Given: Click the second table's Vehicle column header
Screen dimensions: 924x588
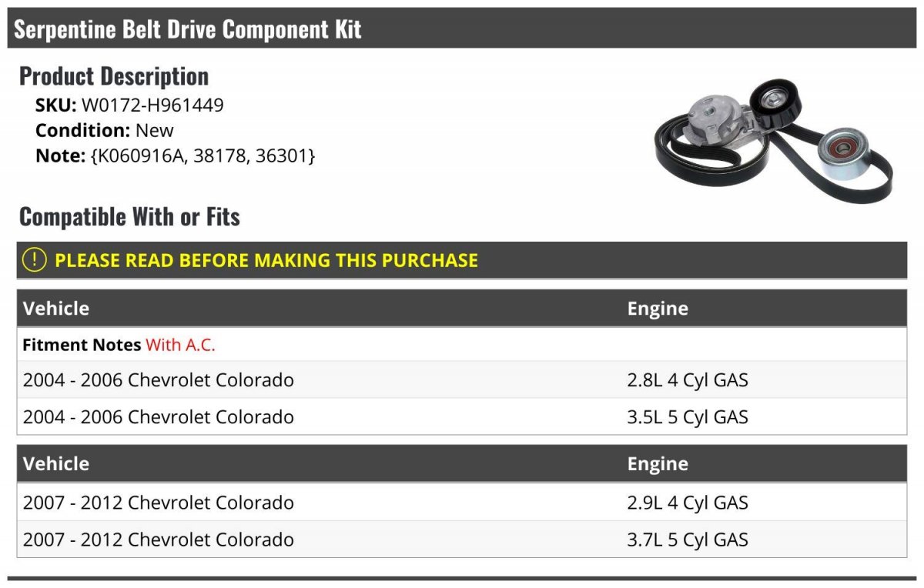Looking at the screenshot, I should pos(56,463).
